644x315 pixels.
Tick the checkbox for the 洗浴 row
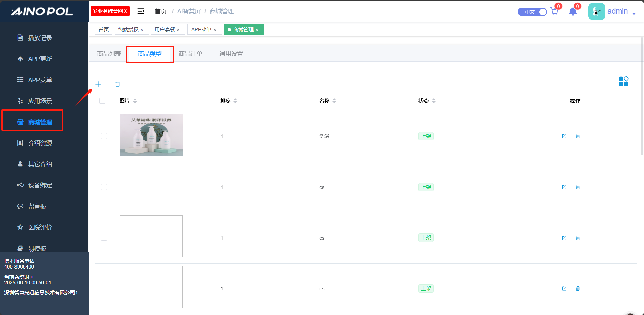pos(104,136)
